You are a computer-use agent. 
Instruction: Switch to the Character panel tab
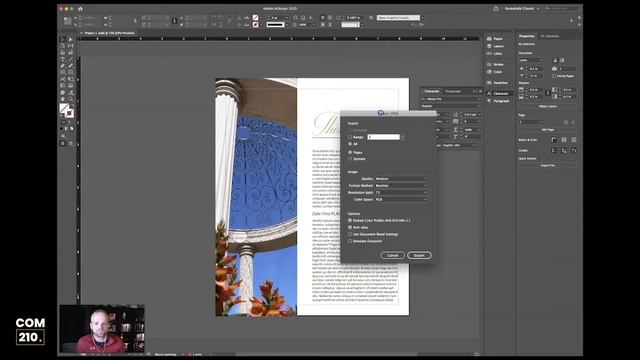tap(431, 91)
